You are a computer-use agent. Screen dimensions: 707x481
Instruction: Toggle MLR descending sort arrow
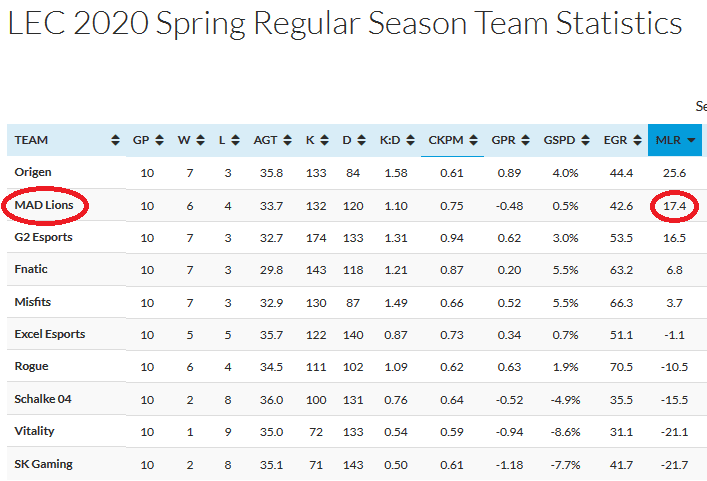click(691, 141)
